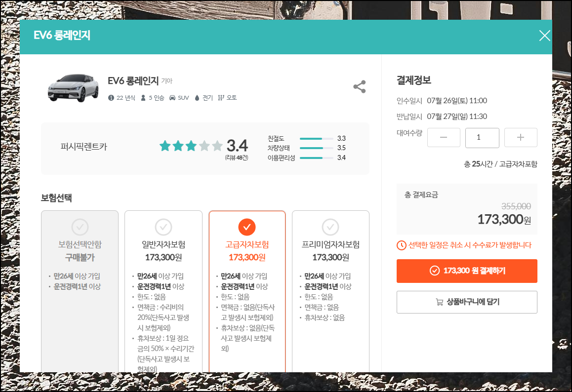Click the 결제정보 heading

pyautogui.click(x=413, y=80)
